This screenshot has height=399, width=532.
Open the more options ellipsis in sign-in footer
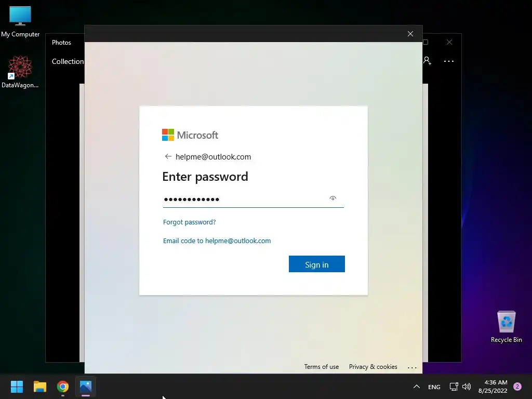coord(412,367)
